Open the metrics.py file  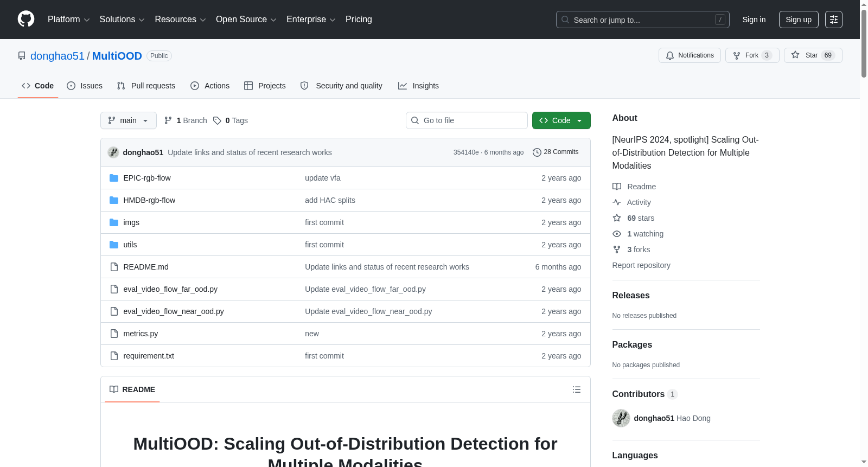point(141,334)
